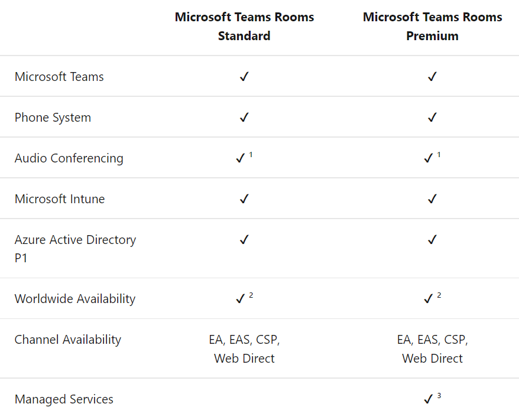Viewport: 519px width, 420px height.
Task: Click the Worldwide Availability row label
Action: tap(74, 299)
